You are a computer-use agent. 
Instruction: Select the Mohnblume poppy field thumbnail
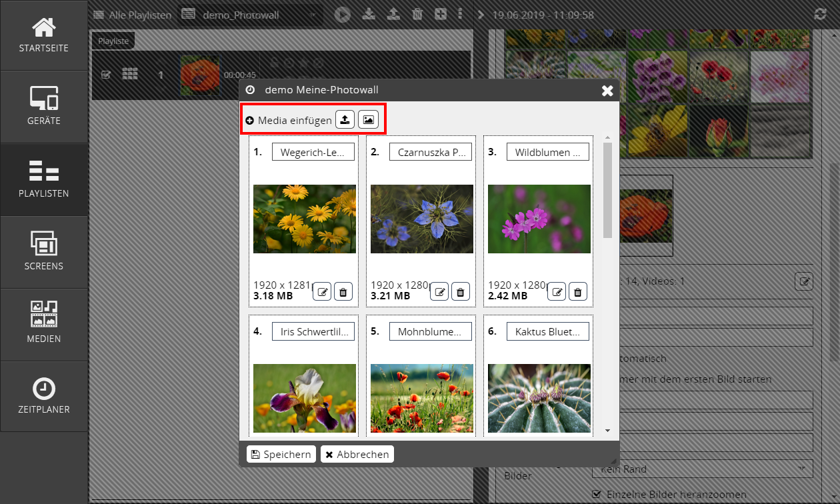(x=422, y=398)
